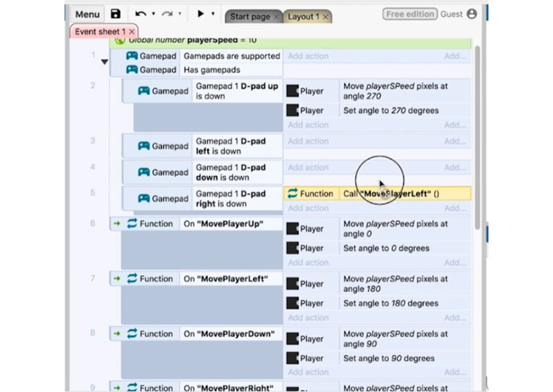
Task: Collapse event 1 with the triangle expander
Action: [104, 62]
